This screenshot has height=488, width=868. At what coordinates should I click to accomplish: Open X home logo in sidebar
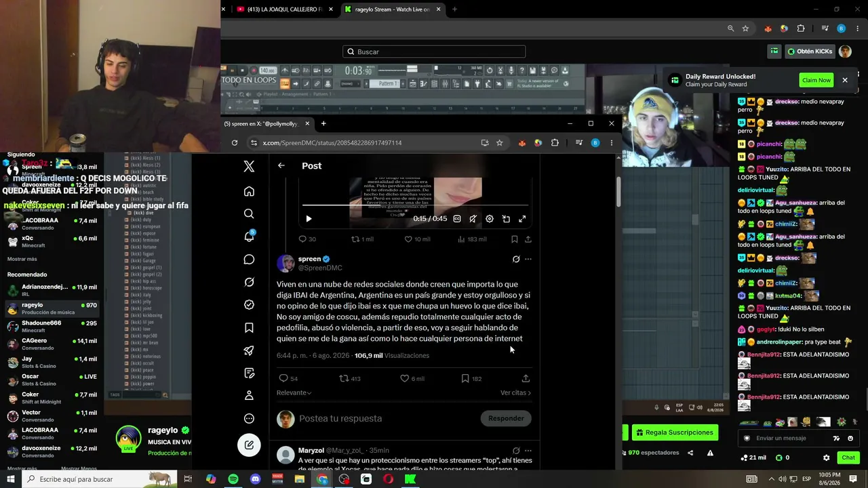249,166
